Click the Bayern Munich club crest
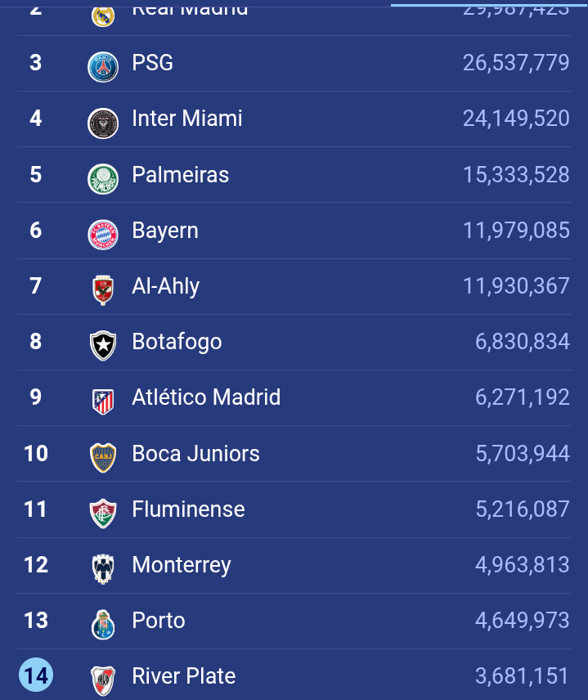588x700 pixels. [103, 235]
